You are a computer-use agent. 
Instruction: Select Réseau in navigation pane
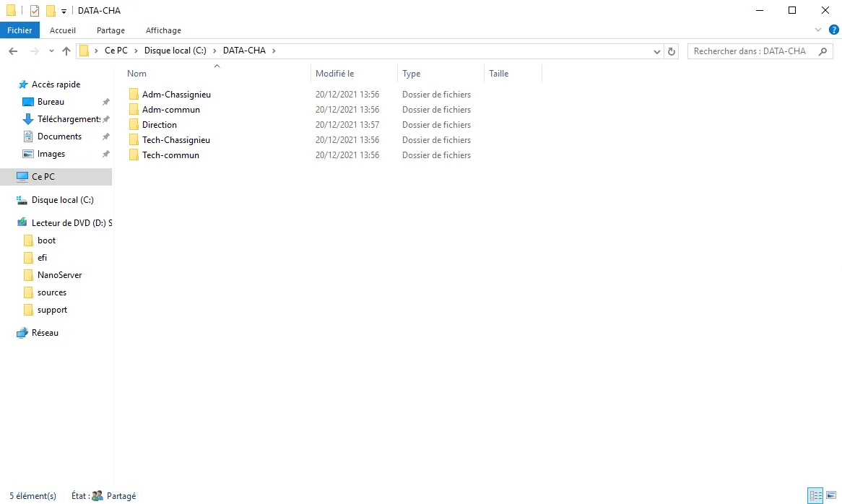click(x=45, y=333)
